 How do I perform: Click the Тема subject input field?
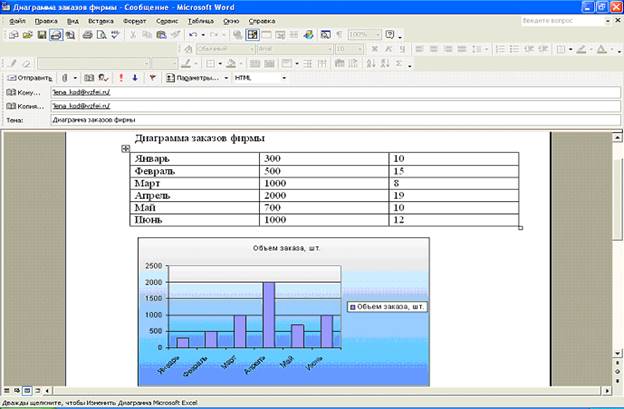pos(300,119)
